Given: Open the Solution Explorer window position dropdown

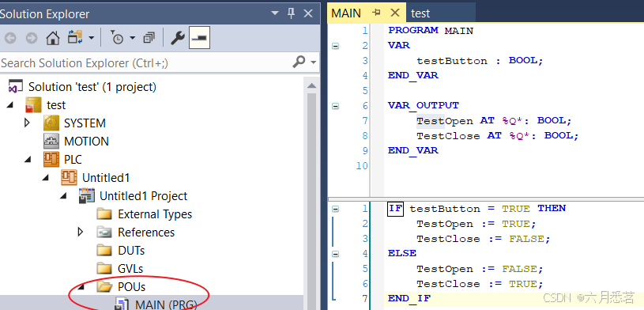Looking at the screenshot, I should click(275, 13).
